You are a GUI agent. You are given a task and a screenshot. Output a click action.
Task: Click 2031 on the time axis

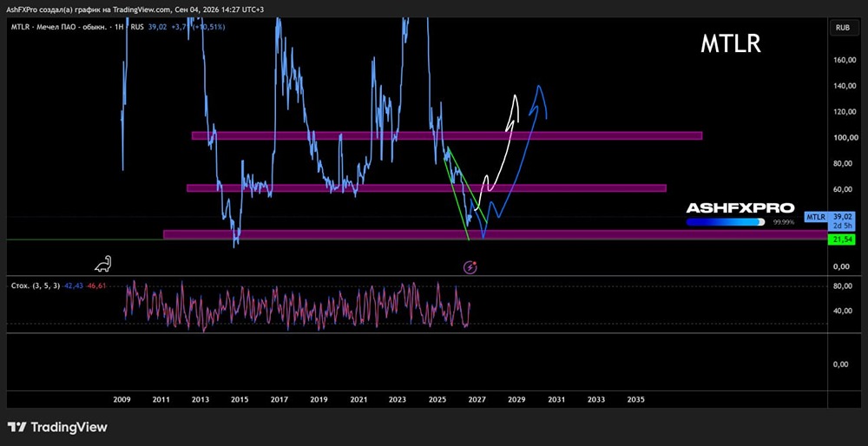pyautogui.click(x=556, y=399)
